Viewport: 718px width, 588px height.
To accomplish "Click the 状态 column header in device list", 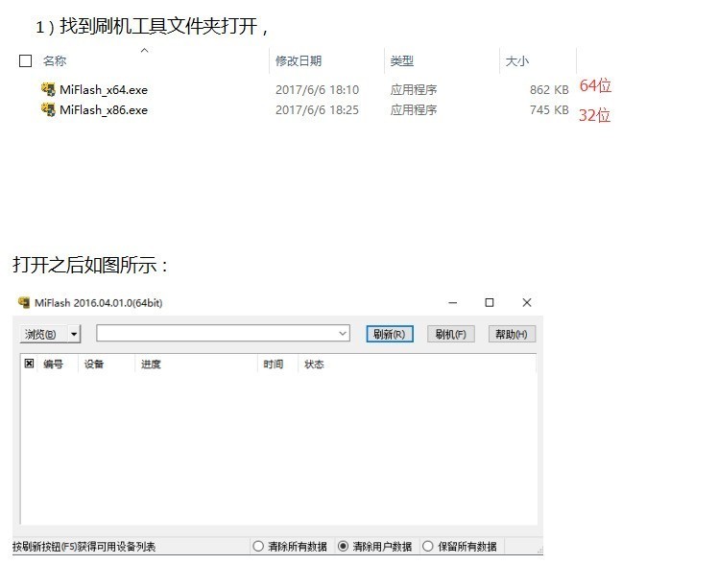I will click(x=314, y=365).
